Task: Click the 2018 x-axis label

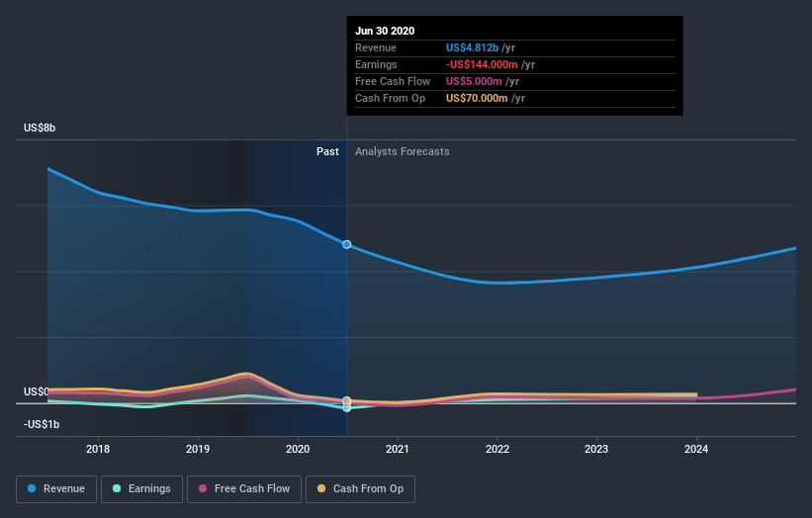Action: (x=98, y=449)
